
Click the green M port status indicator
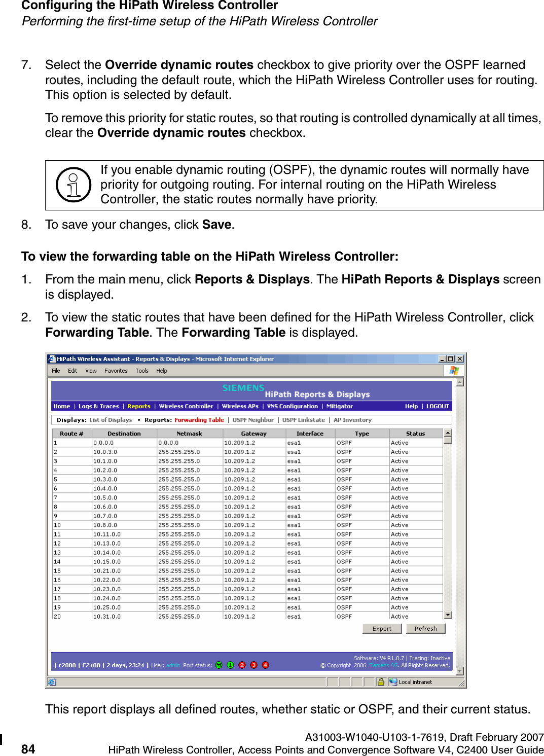coord(219,664)
